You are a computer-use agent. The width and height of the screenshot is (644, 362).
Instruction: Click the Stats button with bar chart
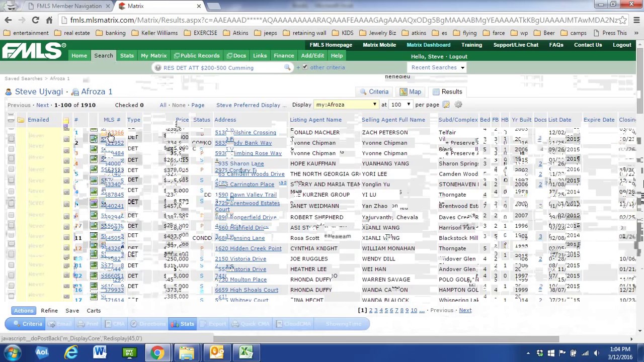182,324
